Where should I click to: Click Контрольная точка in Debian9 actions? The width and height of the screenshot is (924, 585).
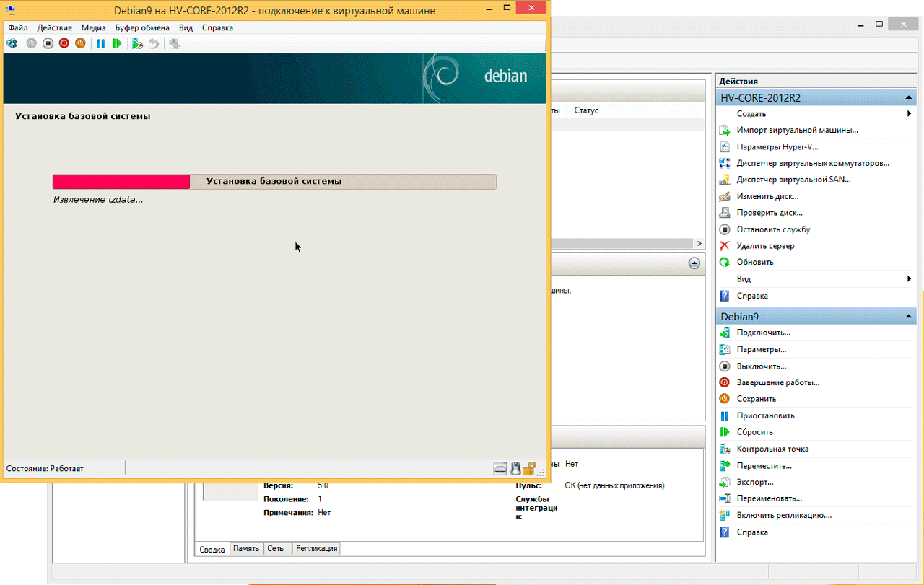pyautogui.click(x=772, y=449)
